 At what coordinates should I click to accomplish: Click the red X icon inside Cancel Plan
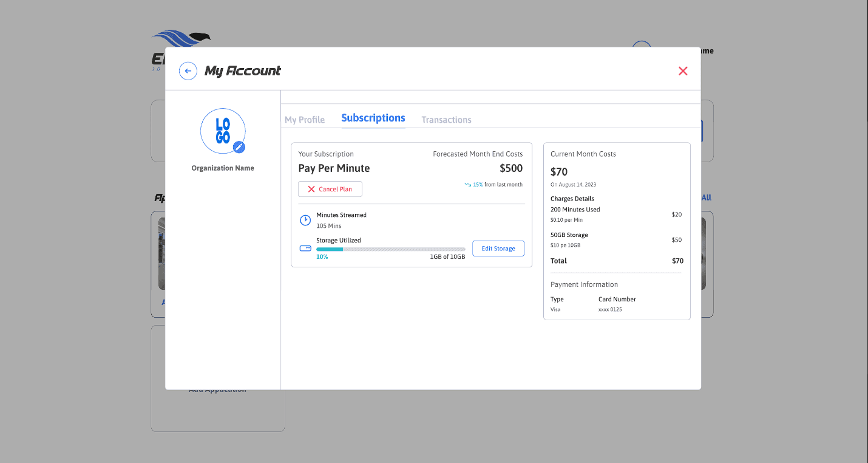(x=311, y=189)
